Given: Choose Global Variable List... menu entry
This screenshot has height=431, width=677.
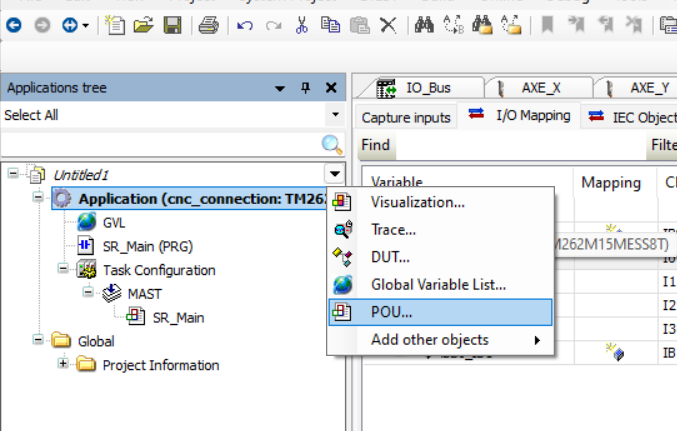Looking at the screenshot, I should (438, 284).
